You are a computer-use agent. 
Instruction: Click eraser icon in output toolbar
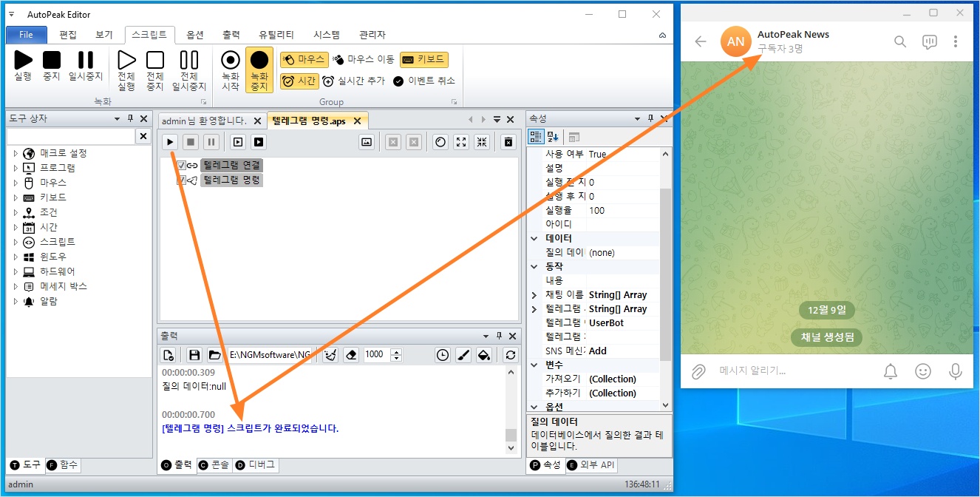tap(351, 354)
